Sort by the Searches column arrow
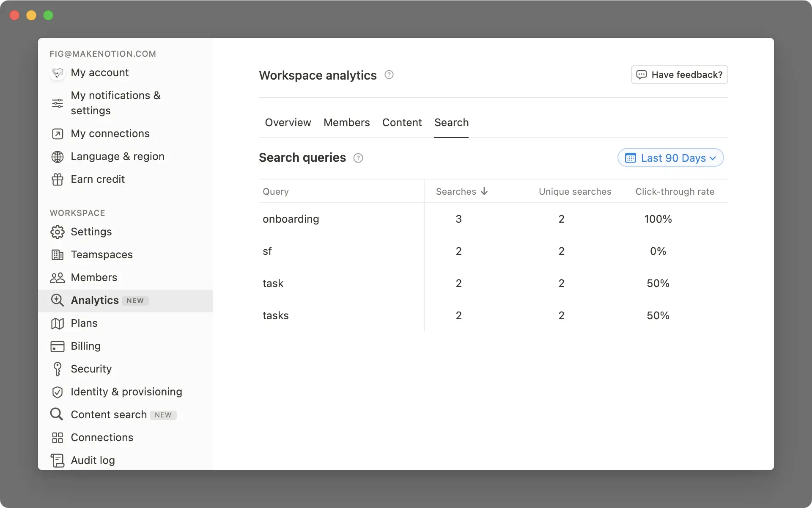812x508 pixels. pos(484,191)
